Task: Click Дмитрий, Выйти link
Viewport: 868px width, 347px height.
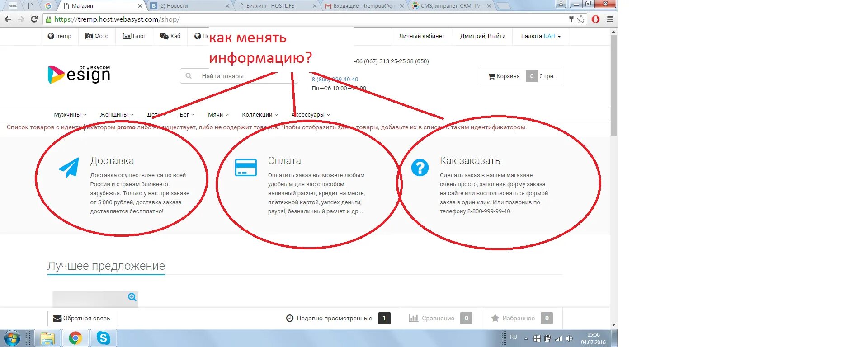Action: (x=483, y=36)
